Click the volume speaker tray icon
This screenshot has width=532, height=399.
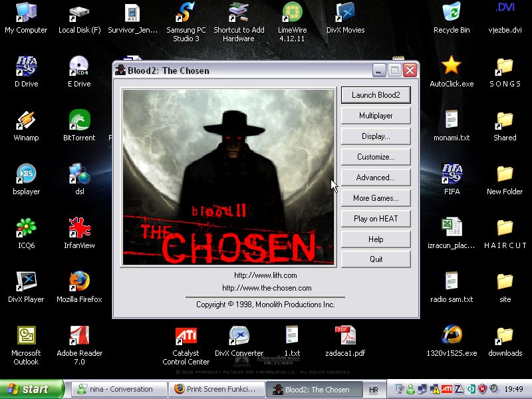pyautogui.click(x=494, y=389)
